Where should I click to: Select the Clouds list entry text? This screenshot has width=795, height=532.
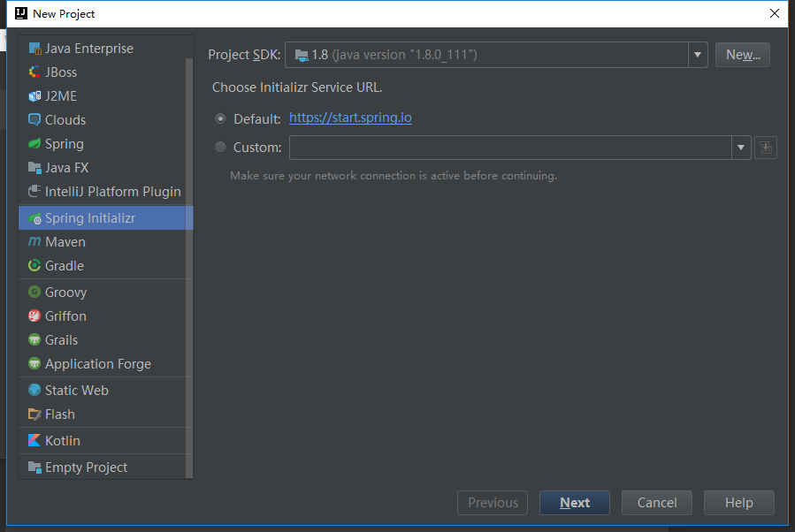coord(65,120)
